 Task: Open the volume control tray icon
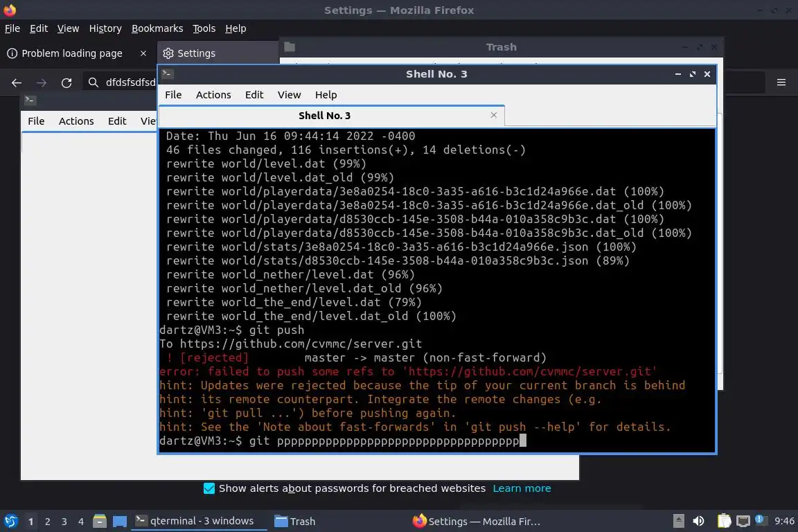pos(699,521)
